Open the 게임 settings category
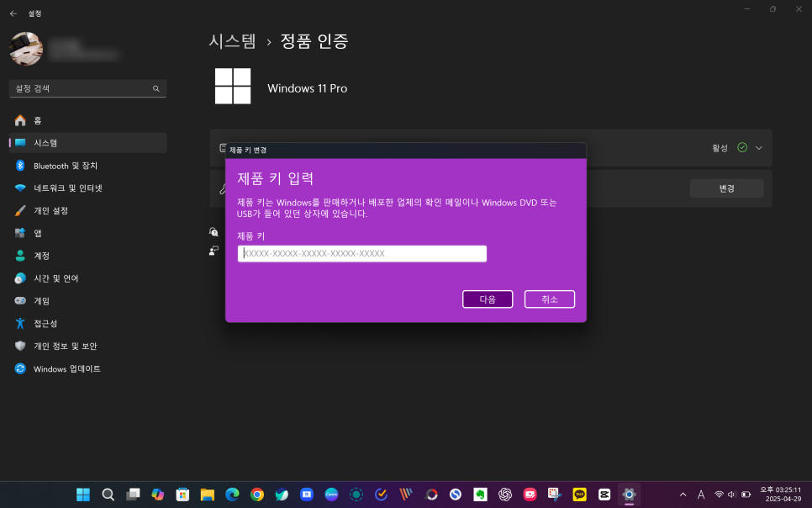 [x=87, y=300]
